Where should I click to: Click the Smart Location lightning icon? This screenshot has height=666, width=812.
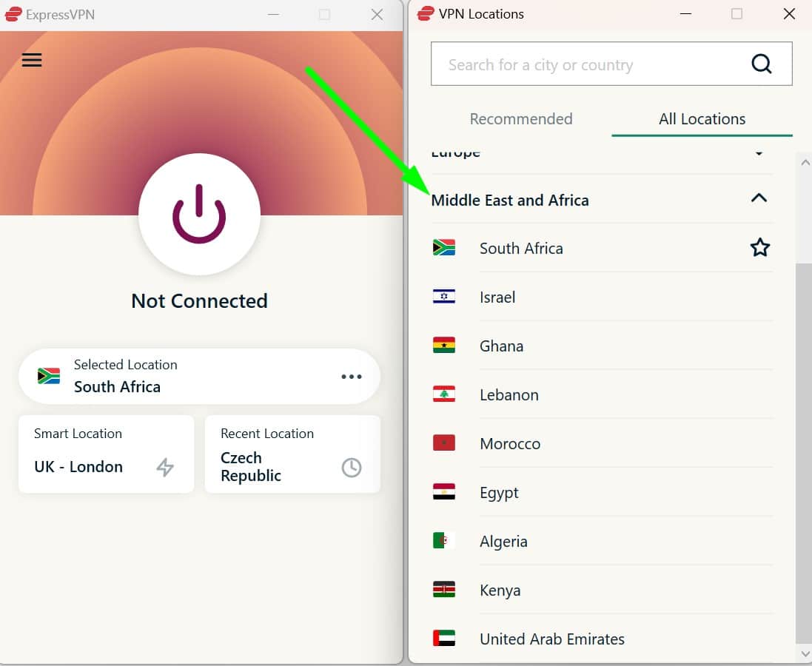pyautogui.click(x=165, y=467)
